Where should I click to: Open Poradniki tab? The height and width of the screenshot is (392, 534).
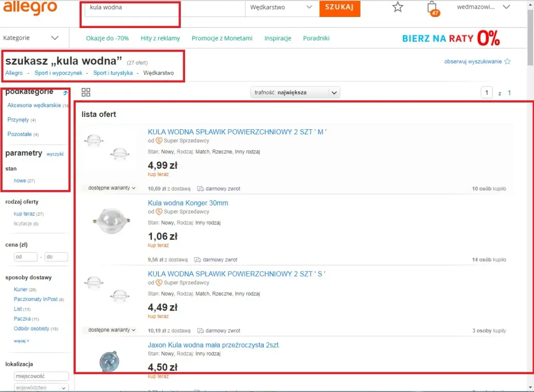tap(316, 38)
